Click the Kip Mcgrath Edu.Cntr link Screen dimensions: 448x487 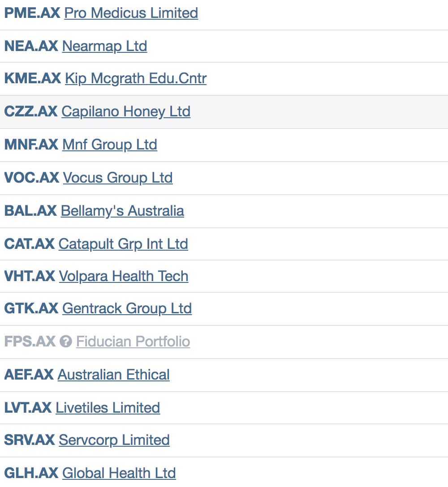tap(136, 79)
